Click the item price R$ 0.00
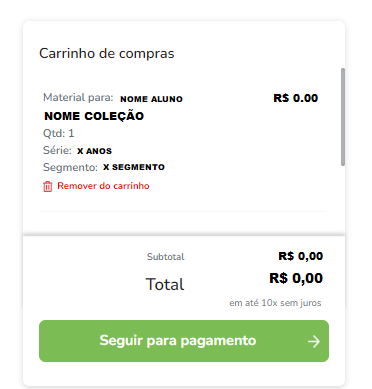This screenshot has width=372, height=389. 296,98
